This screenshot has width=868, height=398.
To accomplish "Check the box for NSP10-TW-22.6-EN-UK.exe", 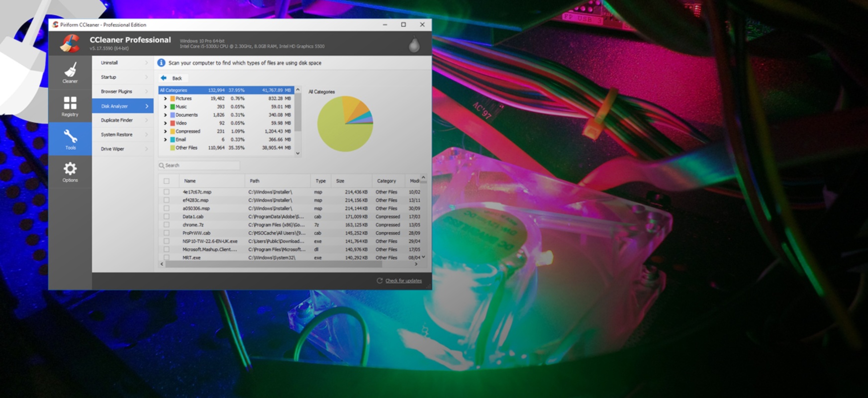I will click(167, 241).
